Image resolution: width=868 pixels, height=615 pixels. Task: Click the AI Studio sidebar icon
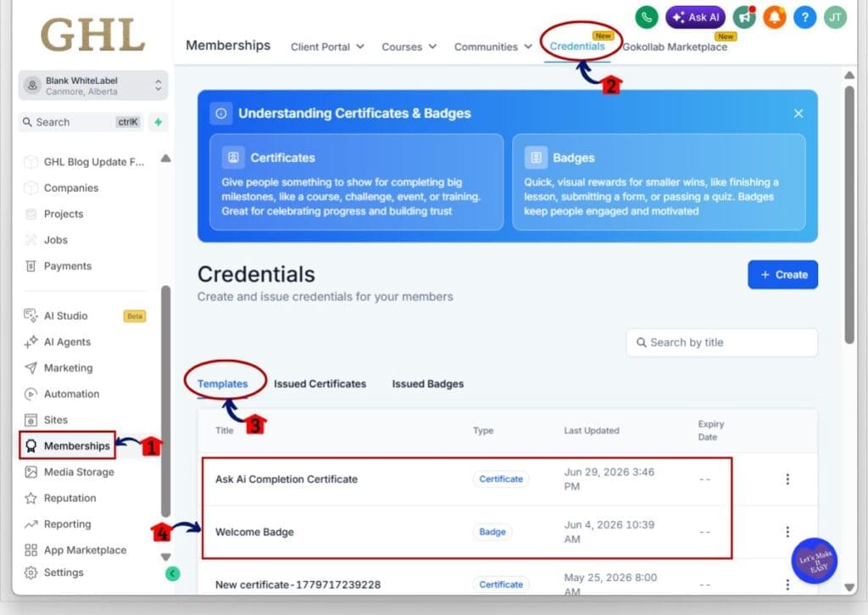31,316
